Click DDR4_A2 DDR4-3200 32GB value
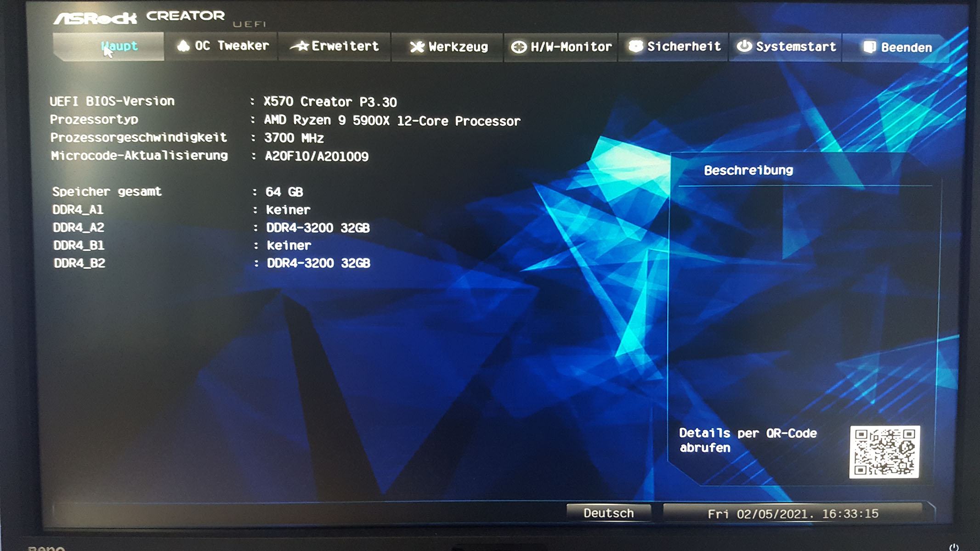Image resolution: width=980 pixels, height=551 pixels. click(318, 228)
